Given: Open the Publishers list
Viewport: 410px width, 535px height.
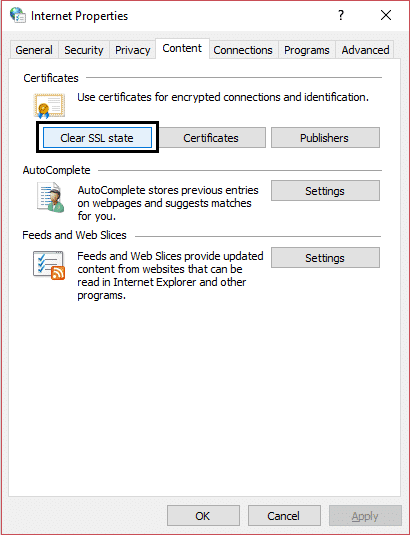Looking at the screenshot, I should pos(325,138).
